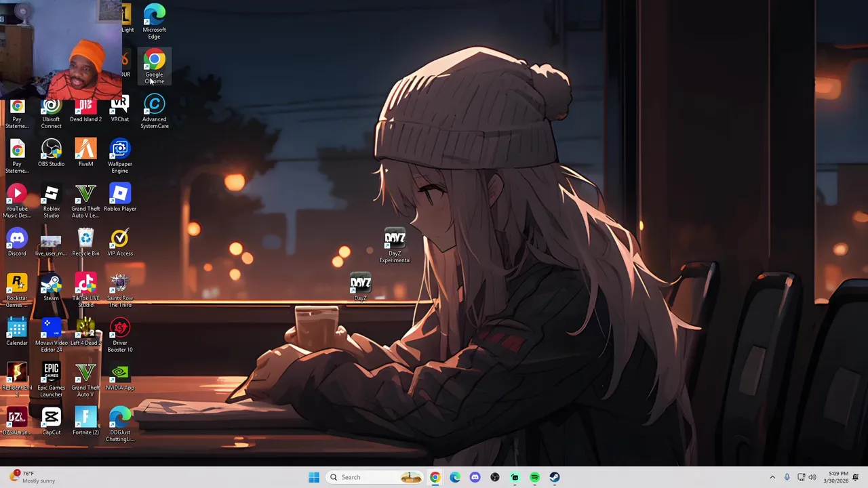Open the CapCut desktop shortcut
Viewport: 868px width, 488px height.
coord(51,422)
